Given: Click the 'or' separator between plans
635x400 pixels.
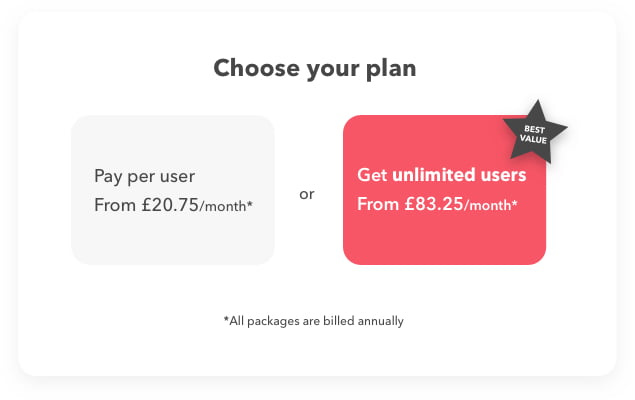Looking at the screenshot, I should (307, 194).
